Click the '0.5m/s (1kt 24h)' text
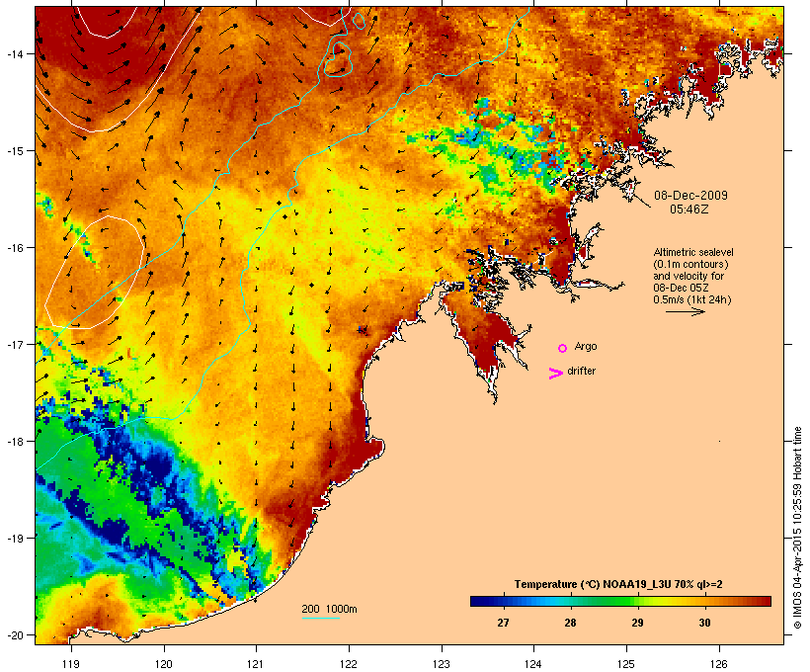The width and height of the screenshot is (810, 672). coord(692,299)
